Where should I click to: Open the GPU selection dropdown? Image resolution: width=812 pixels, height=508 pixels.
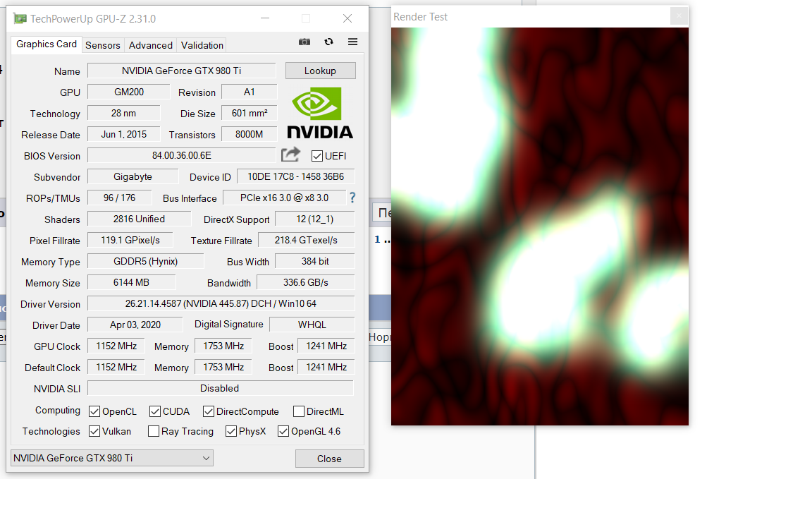click(x=112, y=458)
